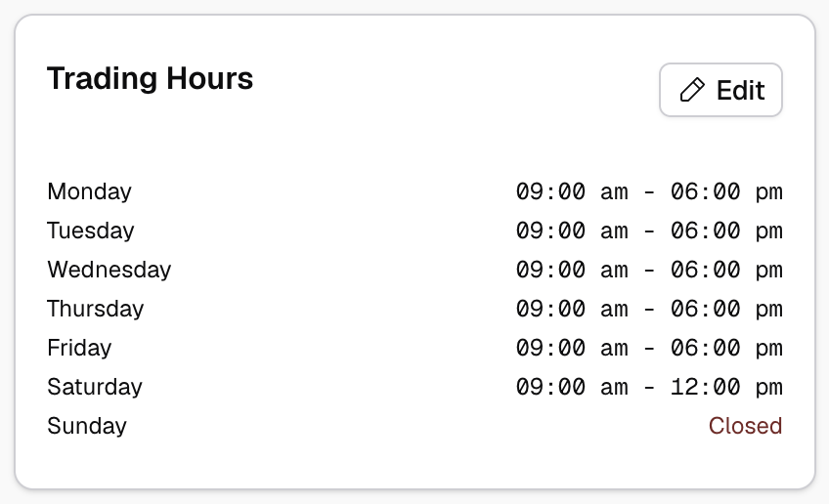
Task: Select the Saturday day label
Action: click(x=95, y=387)
